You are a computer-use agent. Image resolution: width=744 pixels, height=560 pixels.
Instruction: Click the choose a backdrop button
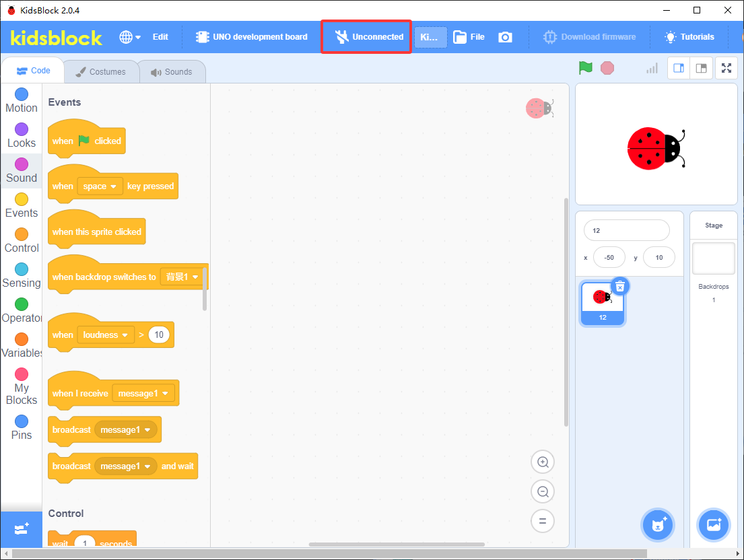(713, 525)
